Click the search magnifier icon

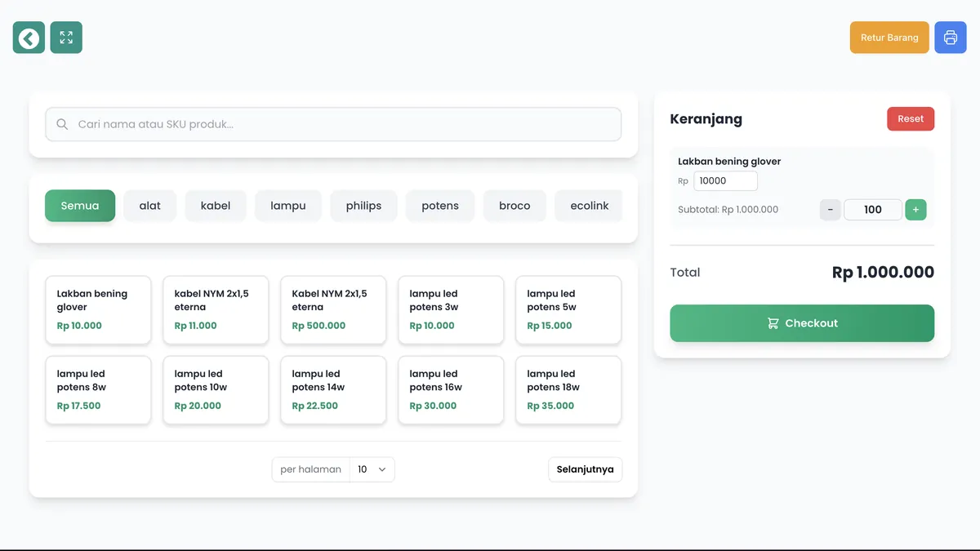[x=62, y=125]
